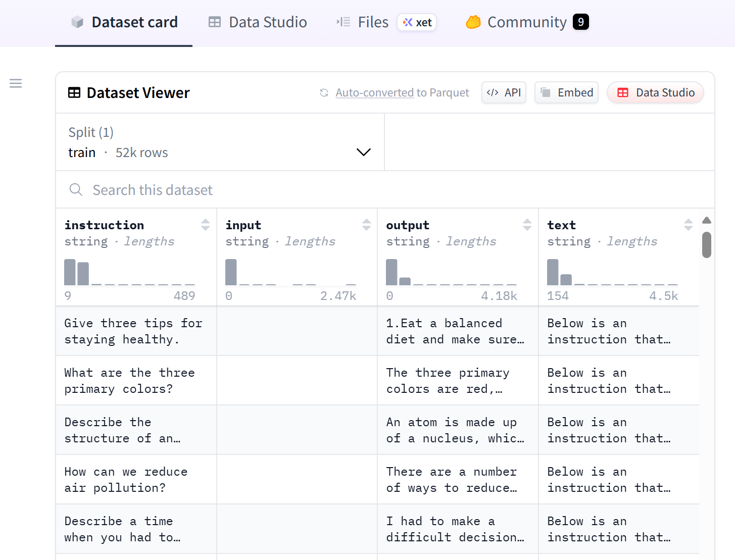Click the Community count badge 9
This screenshot has width=735, height=560.
click(580, 22)
